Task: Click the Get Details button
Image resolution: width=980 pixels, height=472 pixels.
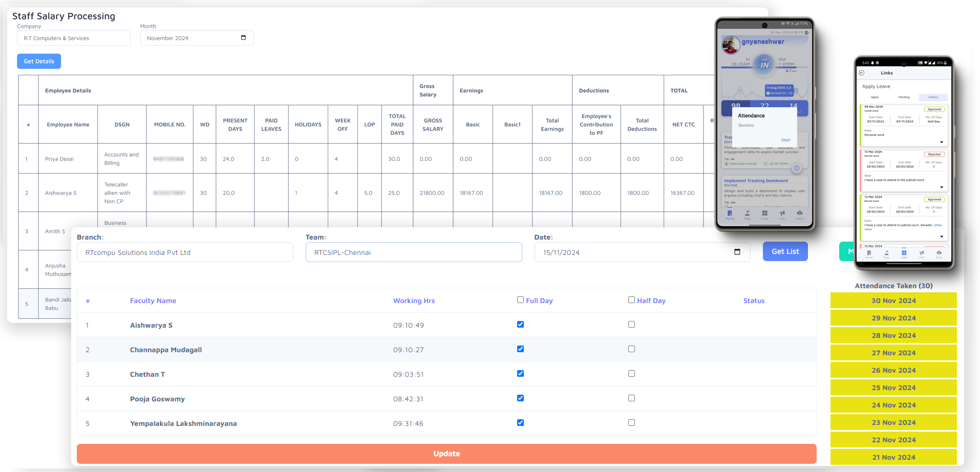Action: pos(39,61)
